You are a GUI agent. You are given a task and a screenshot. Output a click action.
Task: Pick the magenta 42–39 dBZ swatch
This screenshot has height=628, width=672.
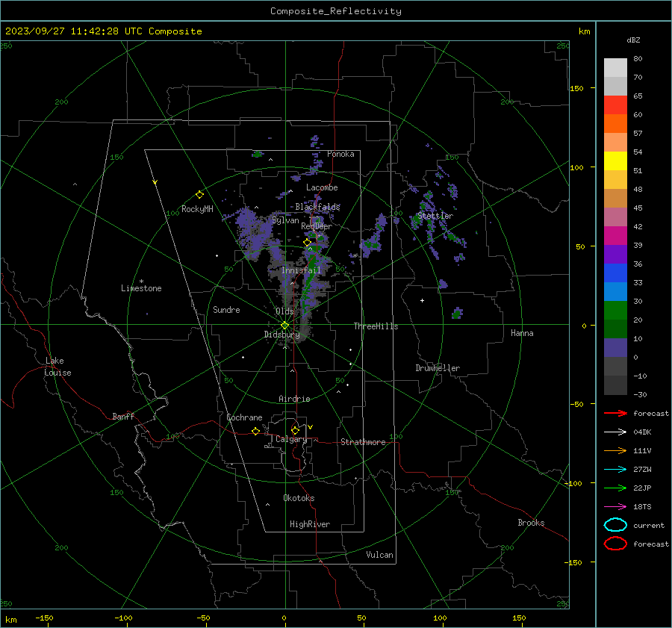[x=615, y=235]
